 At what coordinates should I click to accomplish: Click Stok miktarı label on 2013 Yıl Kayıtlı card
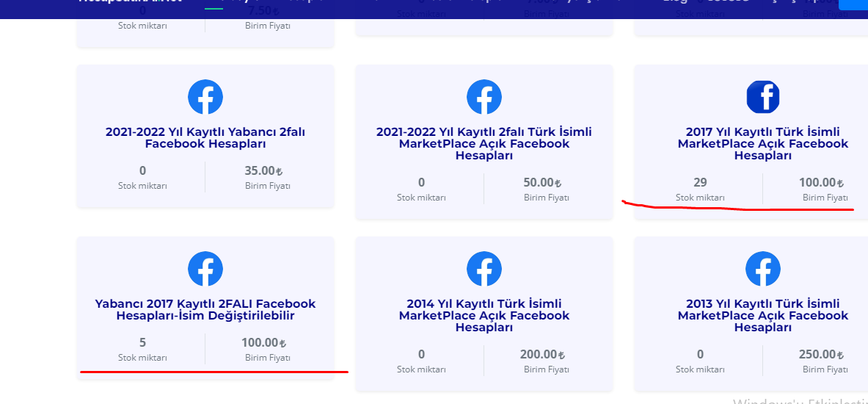(700, 369)
